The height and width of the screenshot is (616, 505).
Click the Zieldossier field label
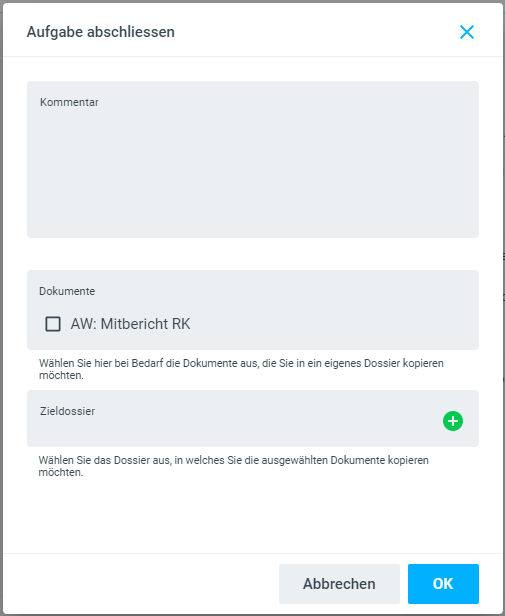click(67, 411)
